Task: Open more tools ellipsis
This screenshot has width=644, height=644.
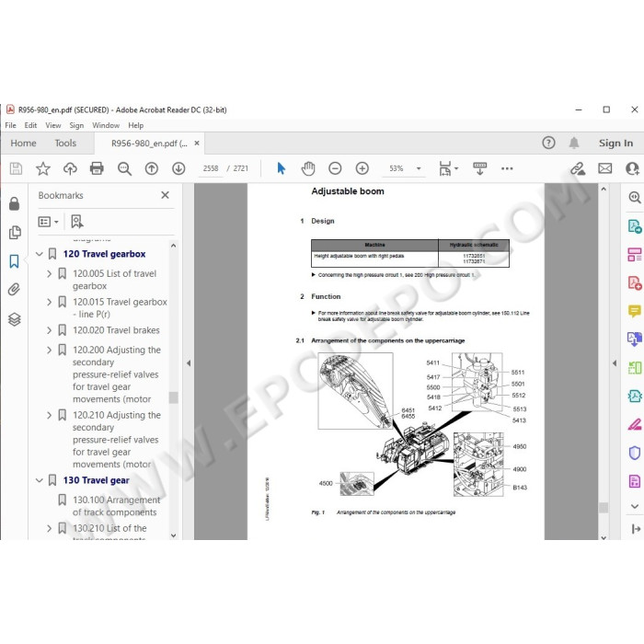Action: point(507,168)
